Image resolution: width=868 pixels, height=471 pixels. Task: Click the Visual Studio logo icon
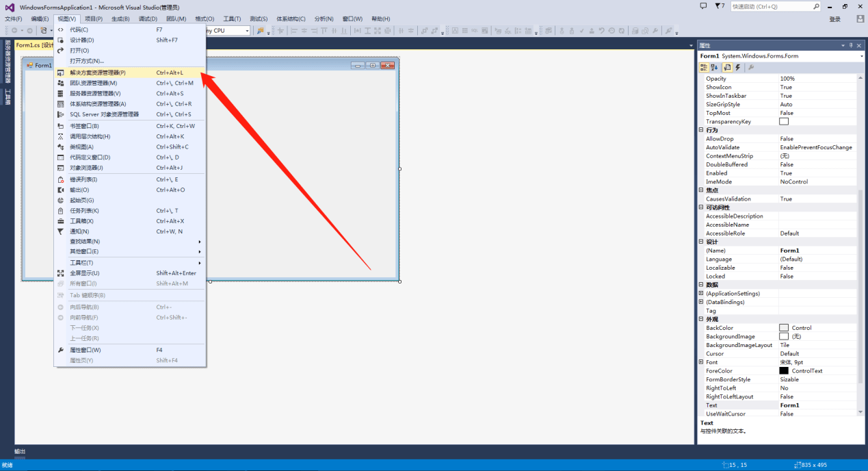(x=10, y=7)
